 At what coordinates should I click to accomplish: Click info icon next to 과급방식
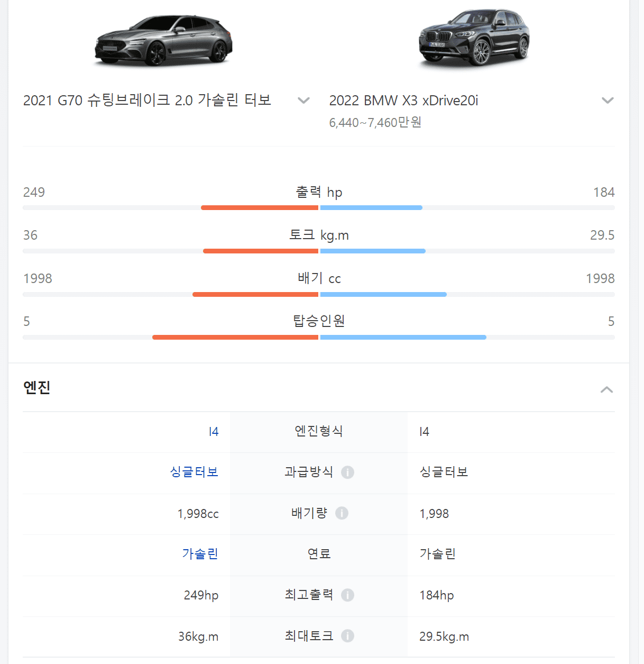[347, 472]
